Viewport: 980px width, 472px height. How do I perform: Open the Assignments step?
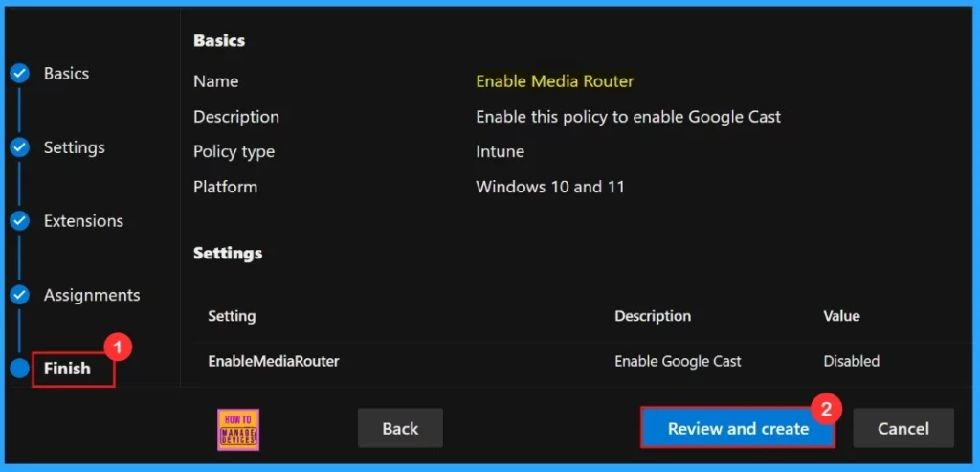coord(92,295)
